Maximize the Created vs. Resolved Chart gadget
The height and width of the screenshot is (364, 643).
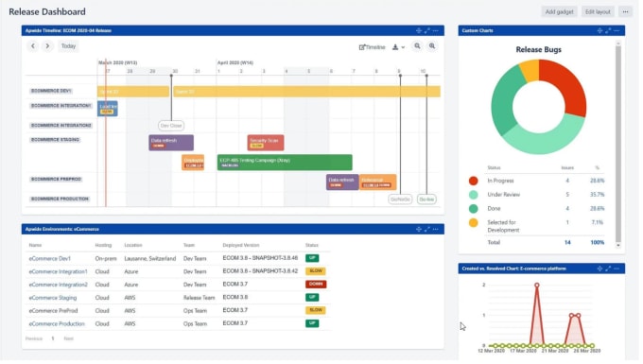[x=608, y=269]
